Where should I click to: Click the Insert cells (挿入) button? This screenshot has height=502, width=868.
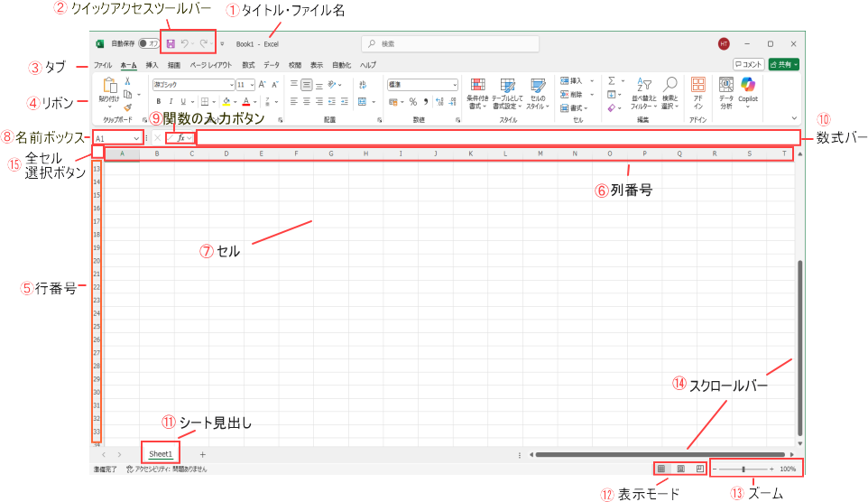point(577,81)
